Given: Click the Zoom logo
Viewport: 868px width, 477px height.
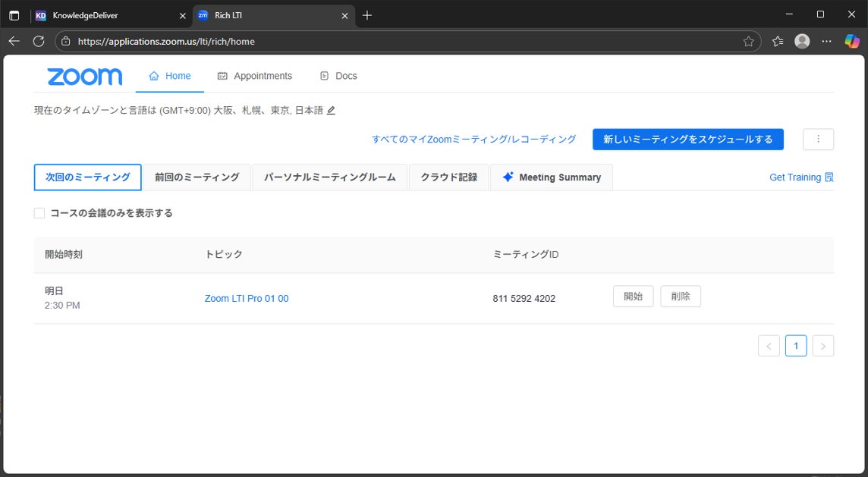Looking at the screenshot, I should (85, 77).
